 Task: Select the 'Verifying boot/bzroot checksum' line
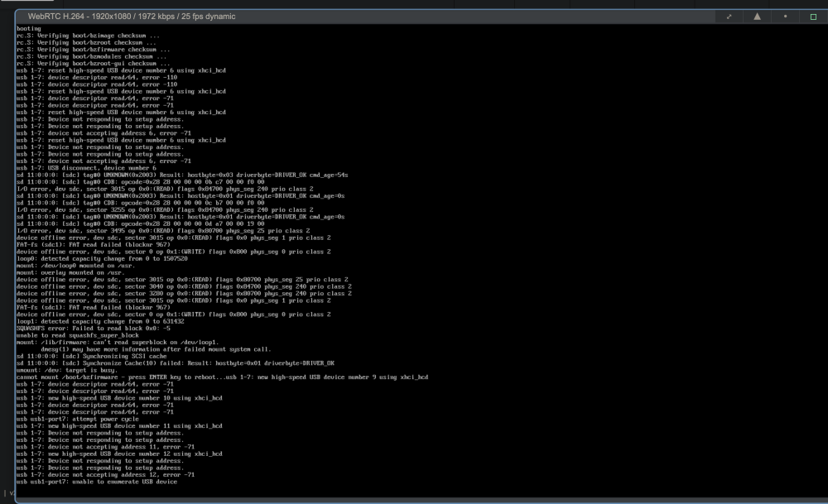(x=86, y=42)
